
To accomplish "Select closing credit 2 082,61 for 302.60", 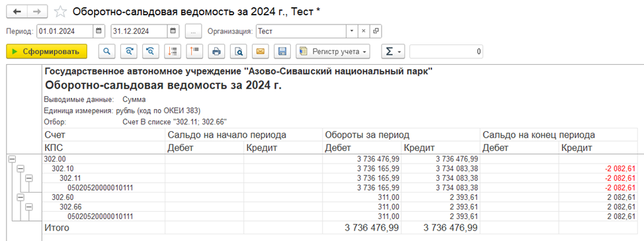I will coord(599,197).
